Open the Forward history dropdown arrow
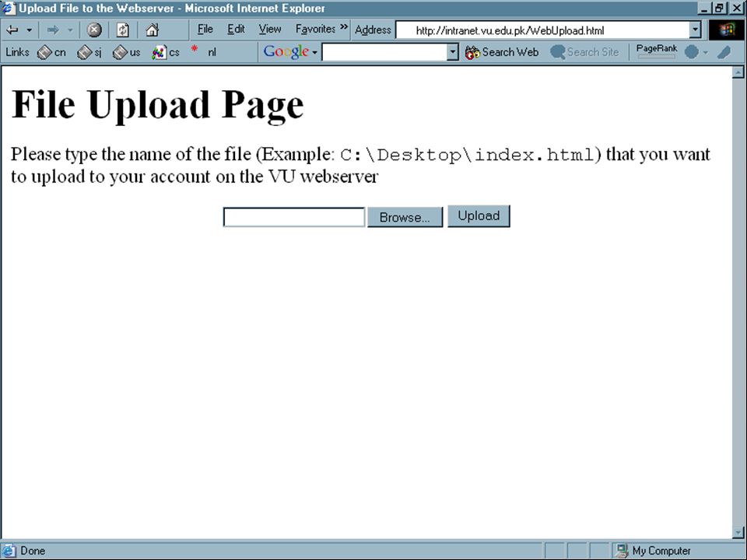The height and width of the screenshot is (560, 747). [70, 30]
